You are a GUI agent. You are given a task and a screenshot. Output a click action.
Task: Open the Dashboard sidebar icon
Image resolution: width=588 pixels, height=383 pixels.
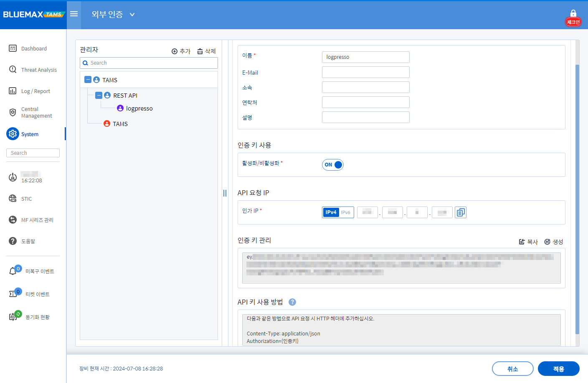(13, 48)
